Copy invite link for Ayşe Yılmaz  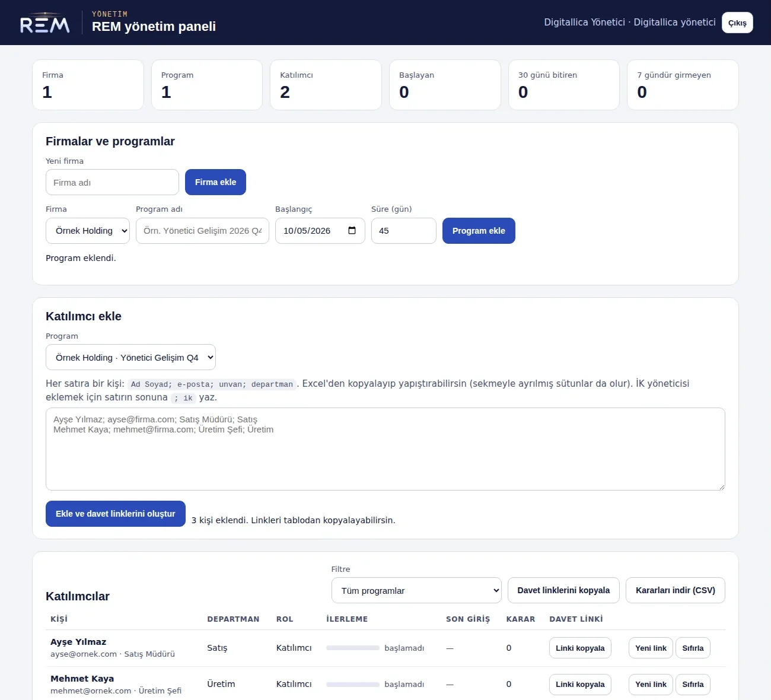[x=580, y=648]
